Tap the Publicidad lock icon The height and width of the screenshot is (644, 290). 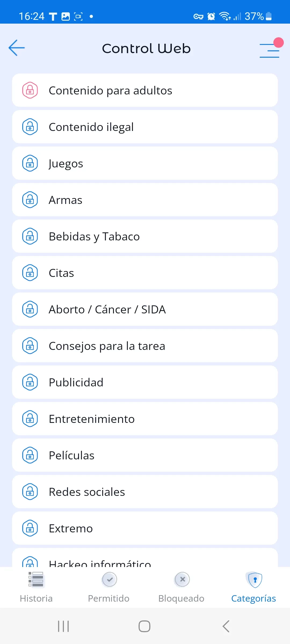pos(30,382)
